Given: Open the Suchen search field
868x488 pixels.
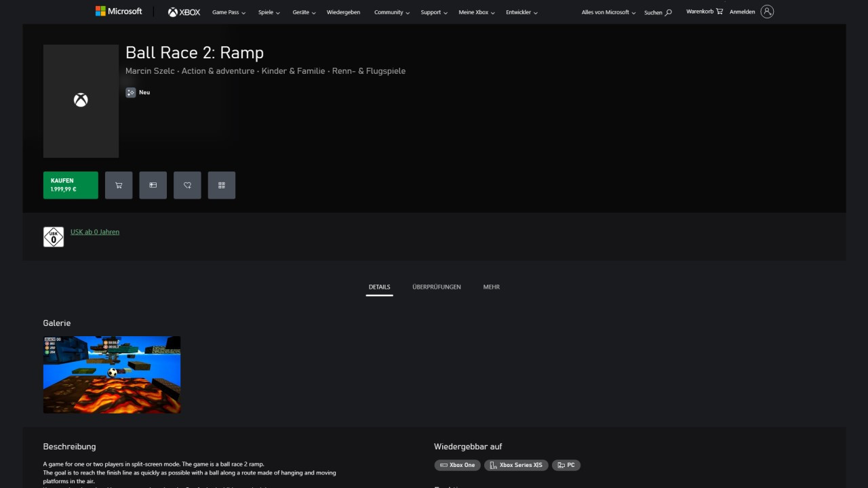Looking at the screenshot, I should point(658,12).
